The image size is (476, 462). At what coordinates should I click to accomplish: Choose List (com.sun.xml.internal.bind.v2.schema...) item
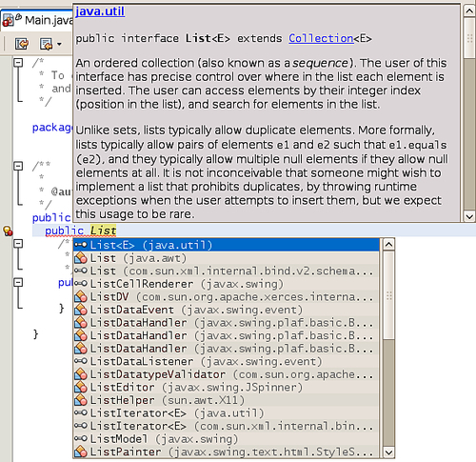(227, 271)
